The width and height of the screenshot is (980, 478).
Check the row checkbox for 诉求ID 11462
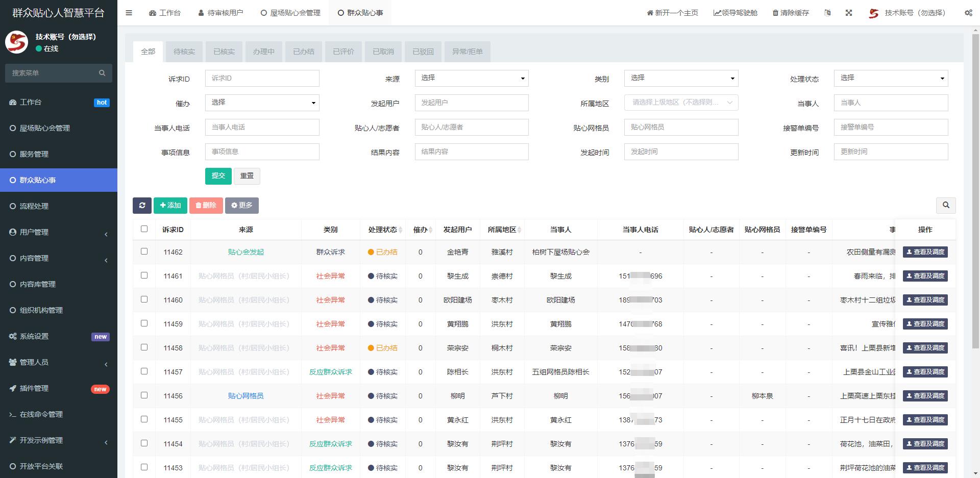coord(144,251)
